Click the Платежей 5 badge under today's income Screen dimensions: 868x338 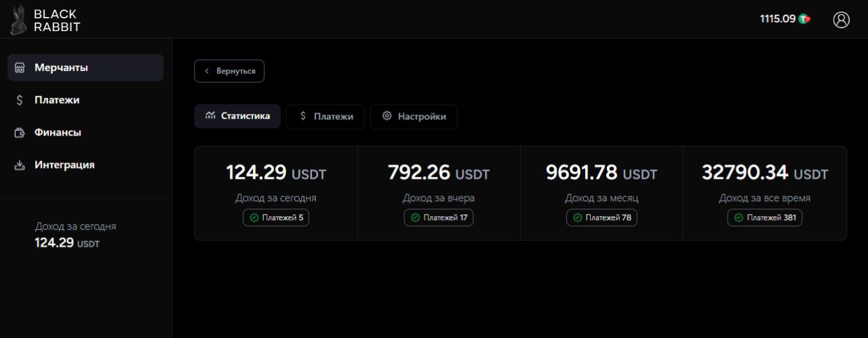[x=276, y=217]
